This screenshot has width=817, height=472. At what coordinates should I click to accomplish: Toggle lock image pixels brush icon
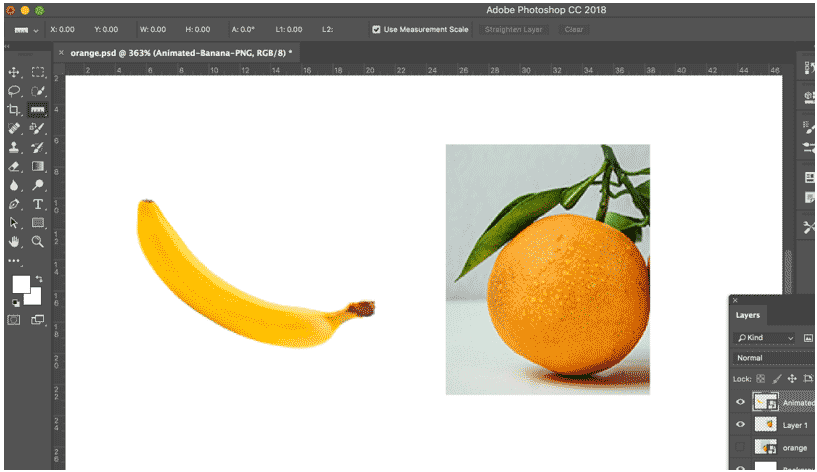tap(776, 379)
